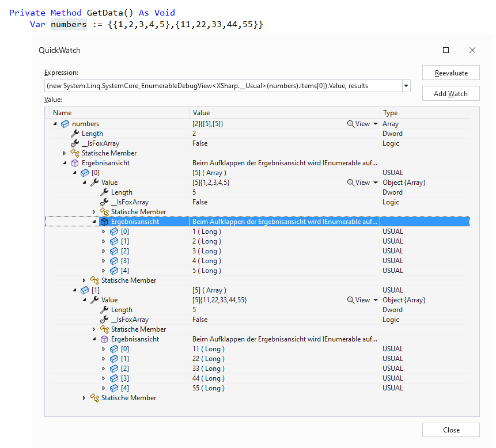This screenshot has width=496, height=448.
Task: Click into the Expression input field
Action: coord(224,86)
